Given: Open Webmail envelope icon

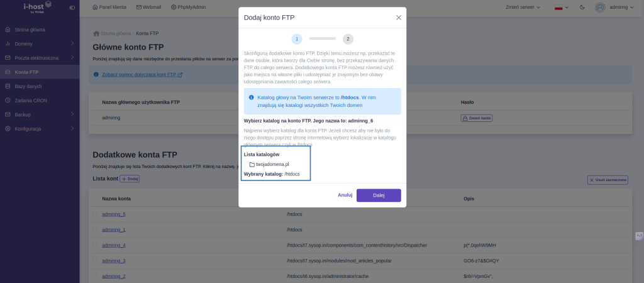Looking at the screenshot, I should 139,8.
